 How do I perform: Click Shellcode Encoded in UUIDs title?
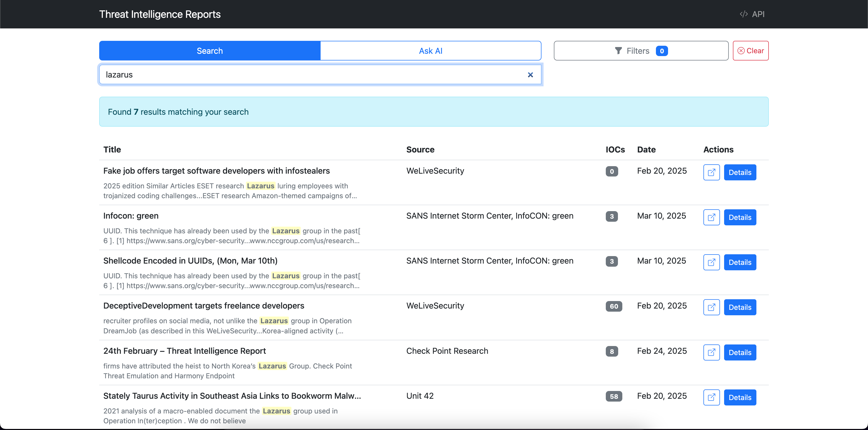[190, 261]
